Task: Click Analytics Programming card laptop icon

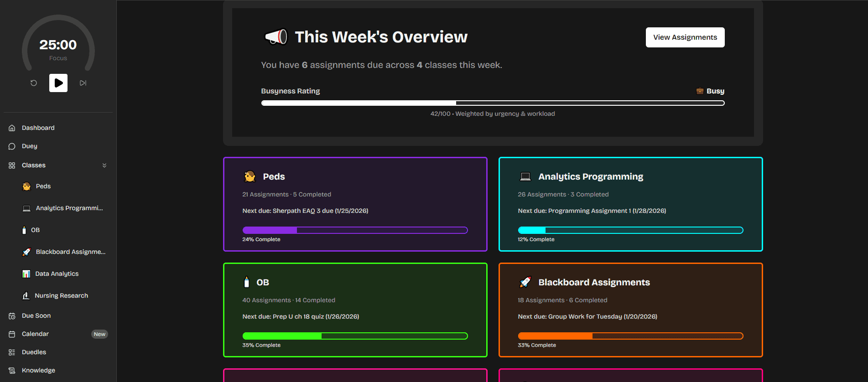Action: coord(525,176)
